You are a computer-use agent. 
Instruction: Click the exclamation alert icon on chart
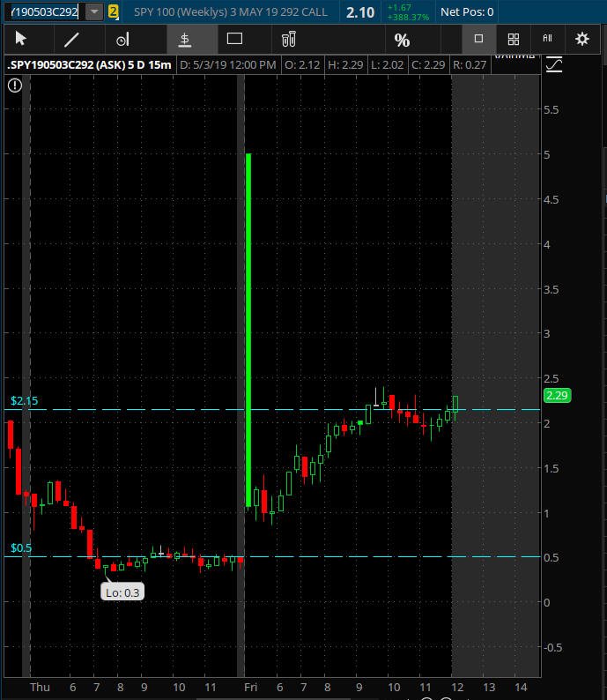pyautogui.click(x=15, y=86)
